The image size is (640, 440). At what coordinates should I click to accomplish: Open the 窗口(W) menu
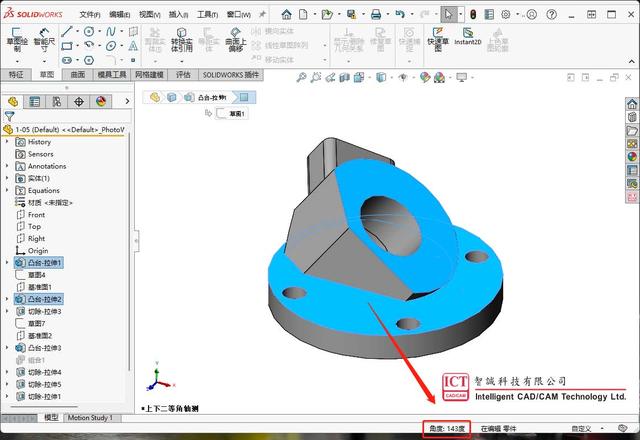[x=238, y=15]
